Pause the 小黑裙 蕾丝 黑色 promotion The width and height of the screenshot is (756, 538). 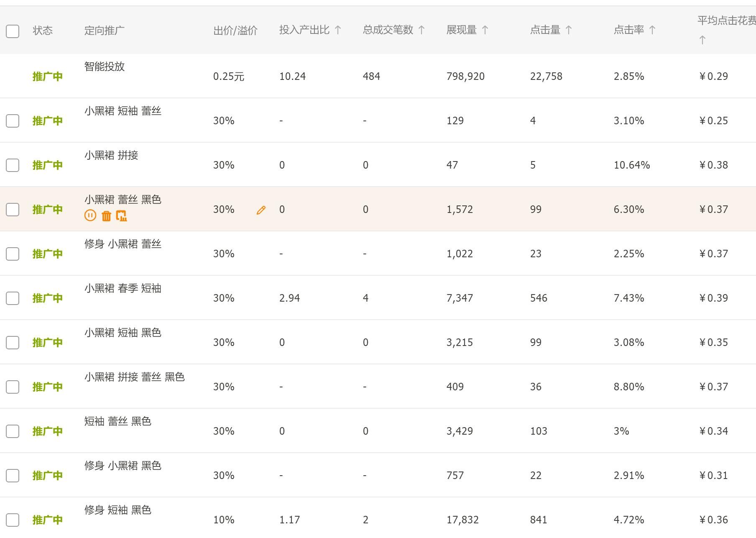point(90,216)
